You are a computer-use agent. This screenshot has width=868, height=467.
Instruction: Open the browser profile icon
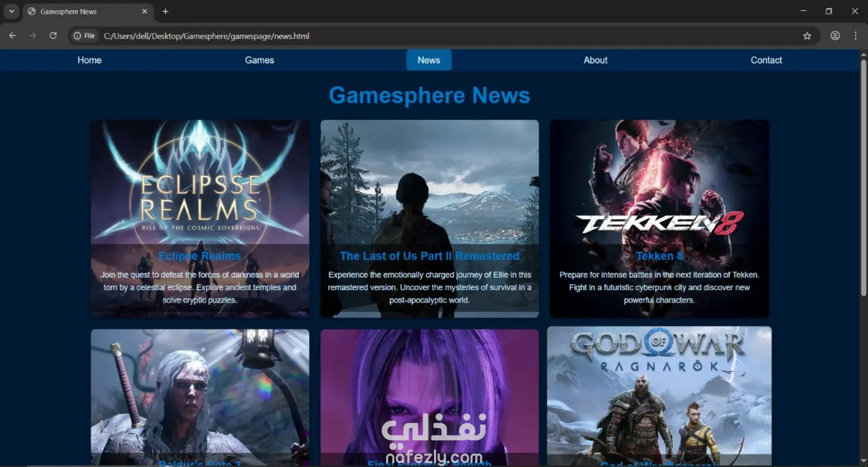tap(835, 36)
